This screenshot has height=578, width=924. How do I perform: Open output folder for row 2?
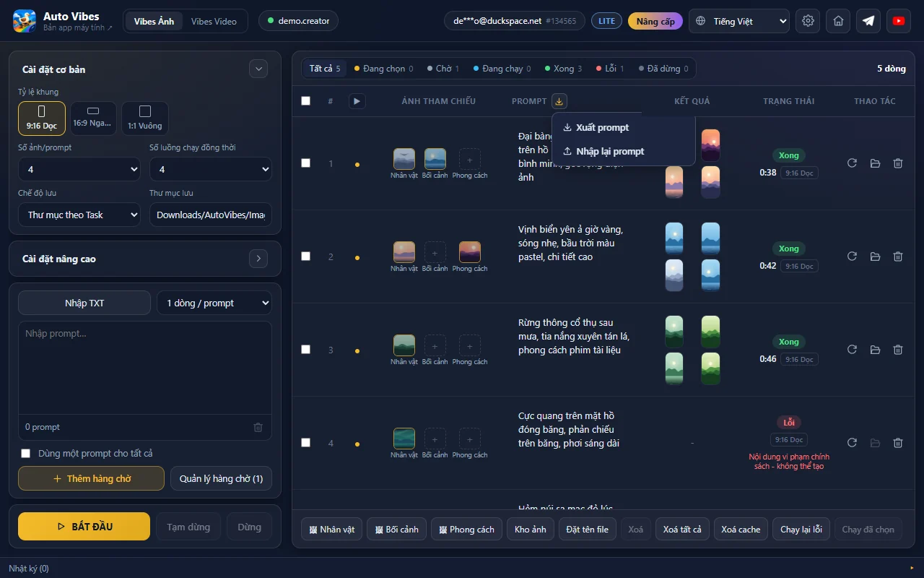click(x=875, y=256)
